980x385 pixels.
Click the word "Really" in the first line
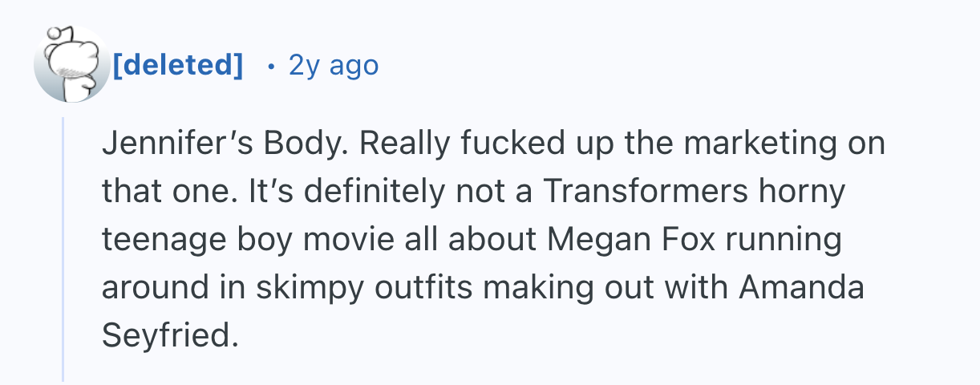403,144
